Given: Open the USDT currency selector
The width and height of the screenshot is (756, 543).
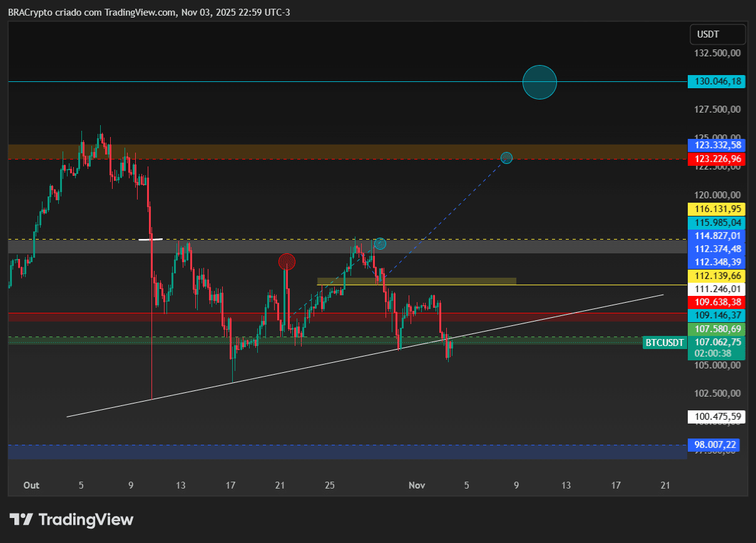Looking at the screenshot, I should (717, 34).
